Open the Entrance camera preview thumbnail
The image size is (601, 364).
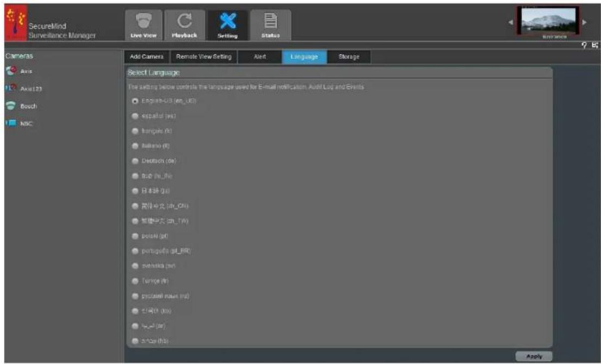pos(548,21)
